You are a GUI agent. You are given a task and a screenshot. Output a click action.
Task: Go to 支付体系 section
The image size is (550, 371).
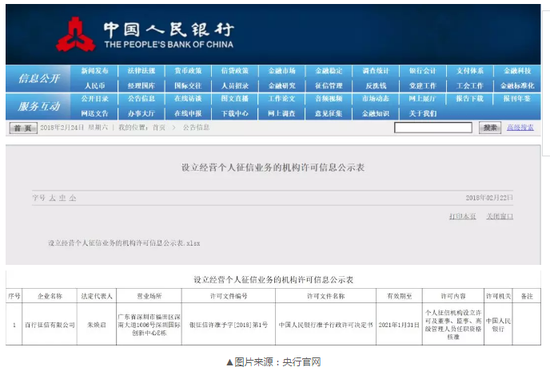click(x=470, y=71)
